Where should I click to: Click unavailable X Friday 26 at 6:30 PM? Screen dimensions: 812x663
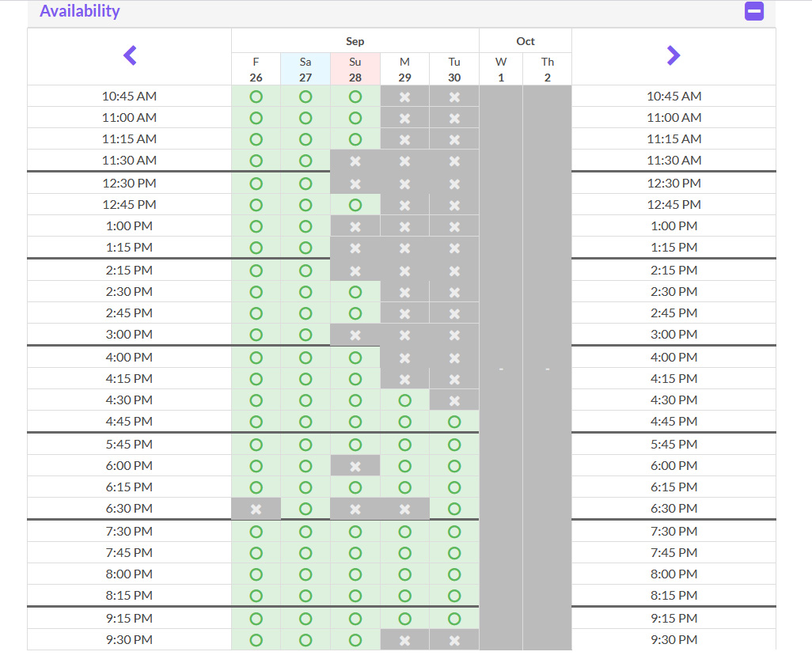[256, 509]
